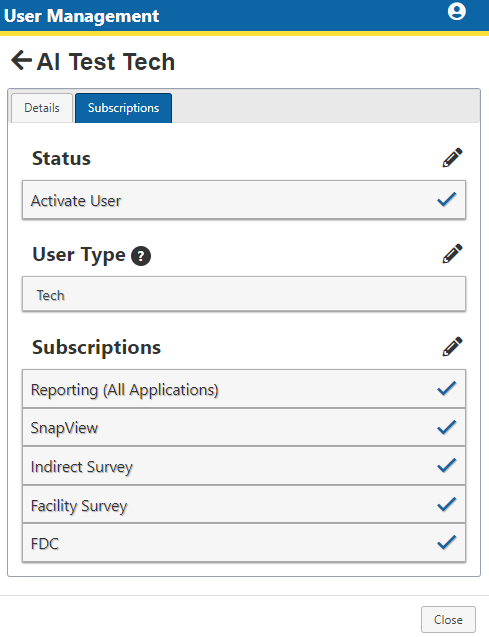Switch to the Details tab

coord(42,108)
